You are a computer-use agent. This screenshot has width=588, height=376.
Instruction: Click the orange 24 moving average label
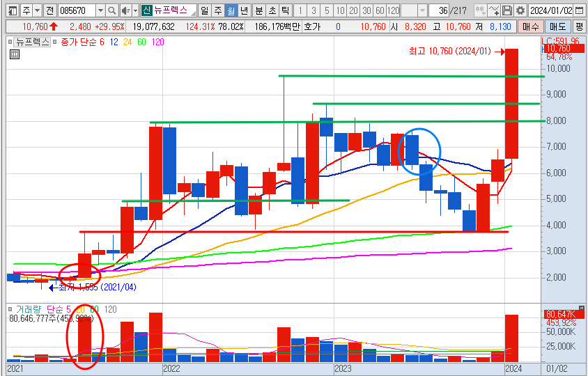(127, 42)
